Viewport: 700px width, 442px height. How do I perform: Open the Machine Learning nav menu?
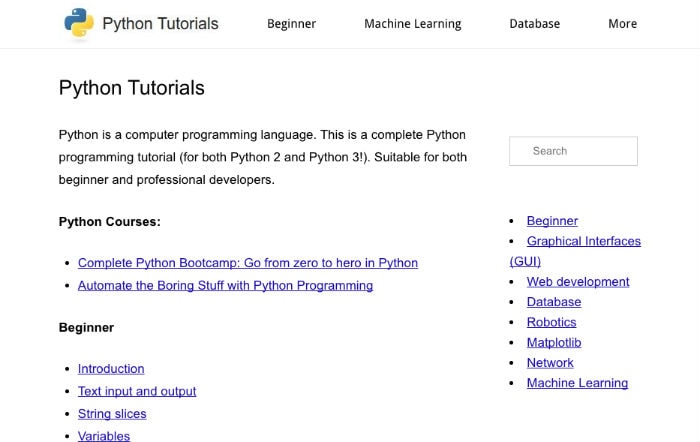click(412, 24)
